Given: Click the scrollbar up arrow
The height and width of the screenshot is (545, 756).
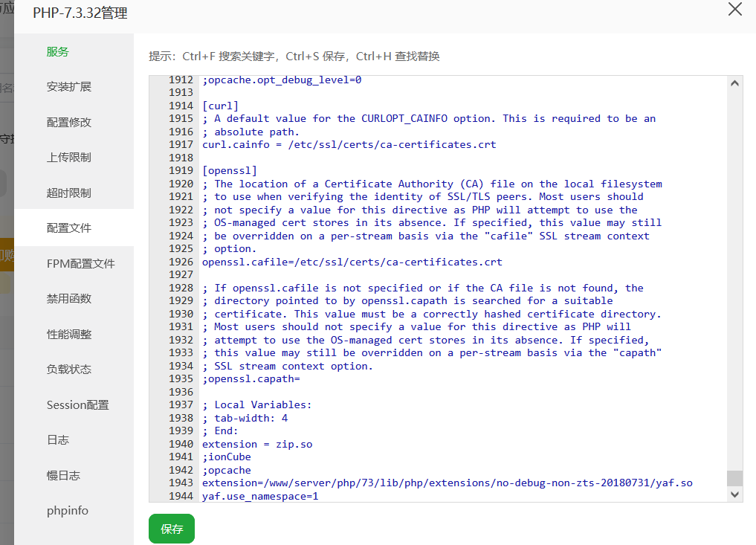Looking at the screenshot, I should (735, 83).
